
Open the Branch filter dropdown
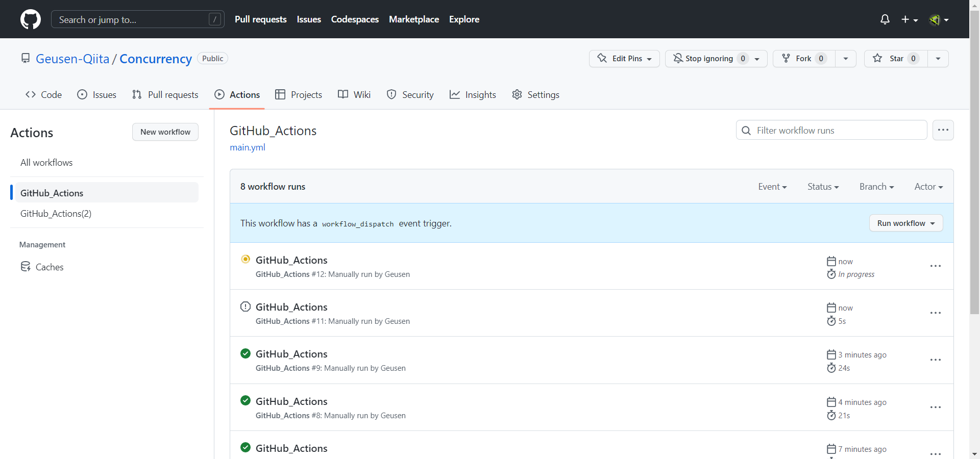pyautogui.click(x=876, y=187)
